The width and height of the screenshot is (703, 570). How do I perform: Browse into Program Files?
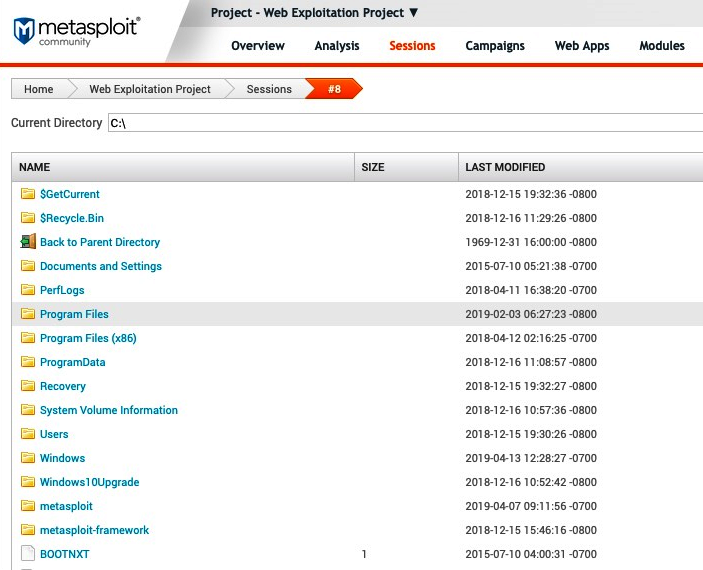74,314
